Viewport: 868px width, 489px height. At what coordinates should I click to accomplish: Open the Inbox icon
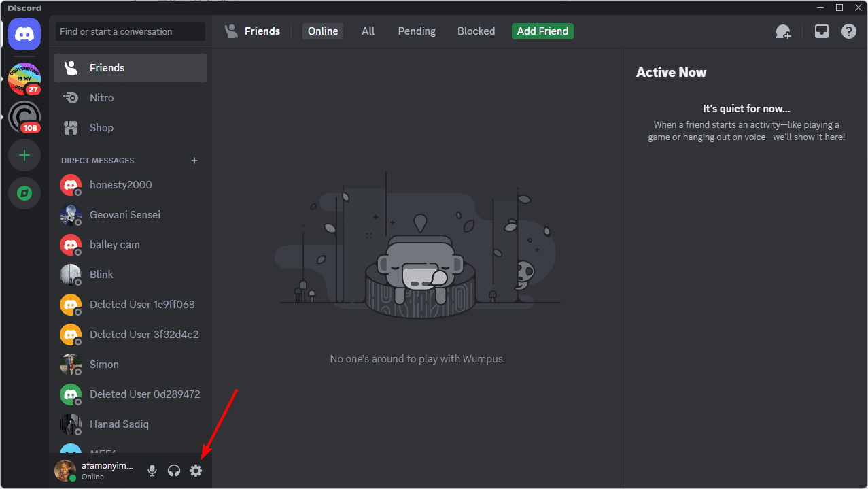[x=822, y=31]
